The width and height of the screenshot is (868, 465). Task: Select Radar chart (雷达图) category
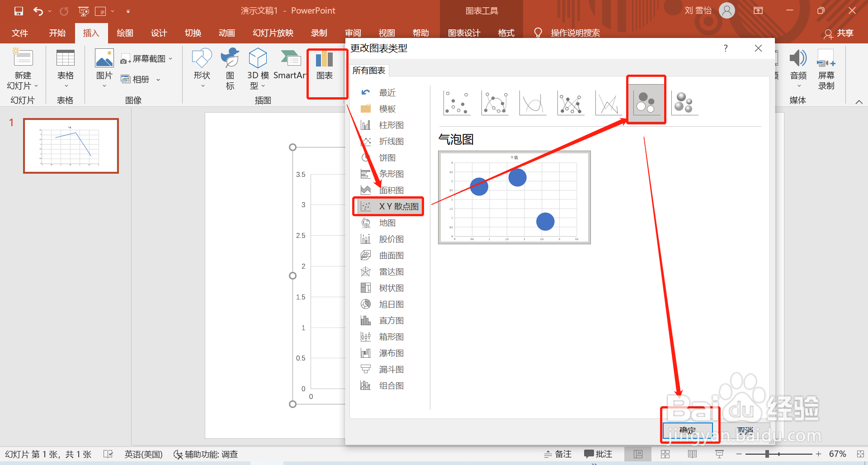(390, 272)
